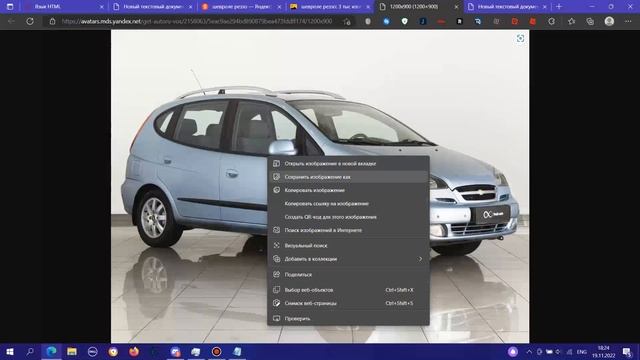Screen dimensions: 640x360
Task: Close the 'шевроле резо — Яндекс' tab
Action: [x=279, y=7]
